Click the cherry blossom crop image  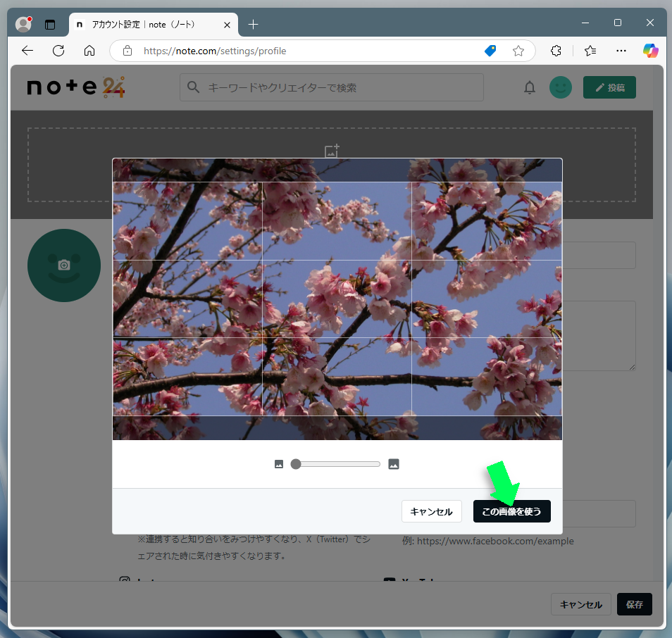[337, 299]
